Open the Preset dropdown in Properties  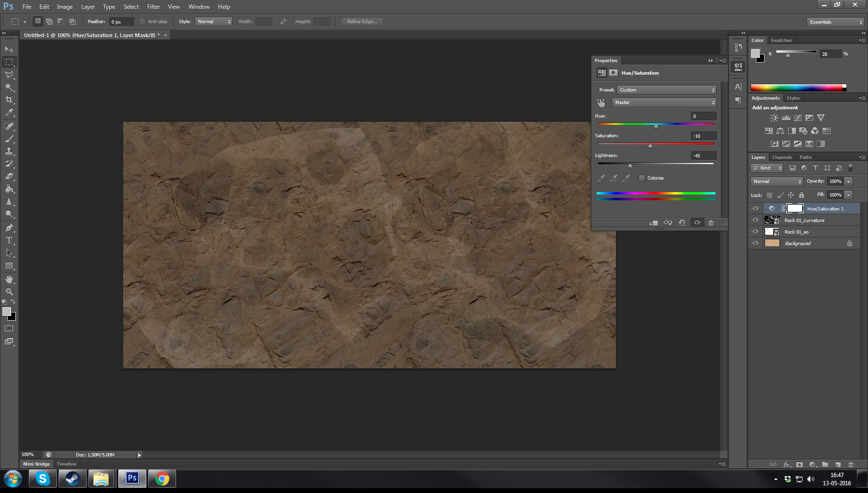(666, 90)
